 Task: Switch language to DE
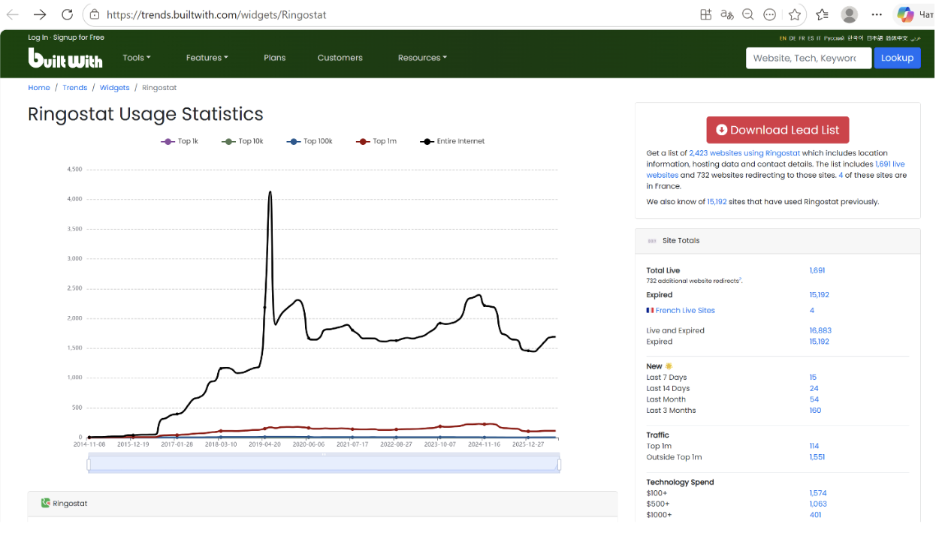click(793, 38)
